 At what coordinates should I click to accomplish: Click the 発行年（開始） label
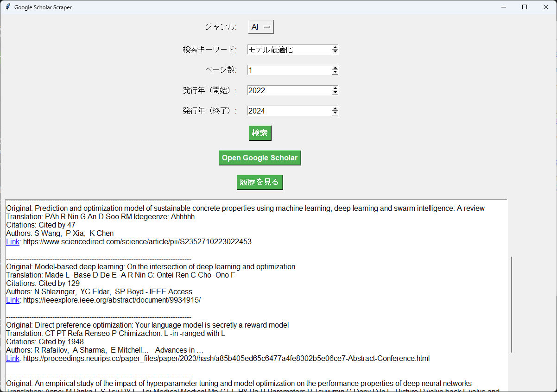[x=210, y=90]
